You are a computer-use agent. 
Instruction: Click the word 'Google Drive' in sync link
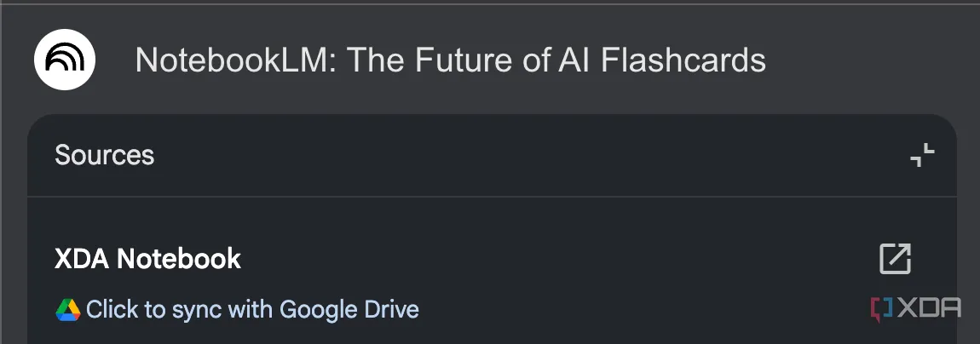point(349,310)
